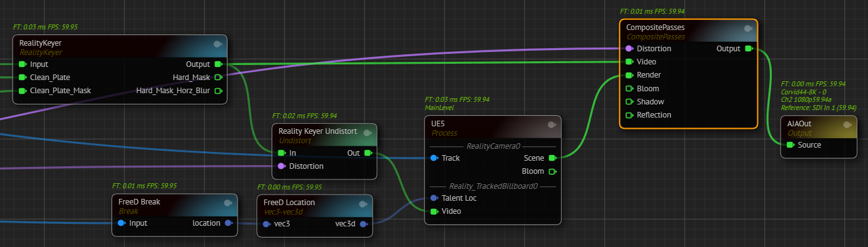The width and height of the screenshot is (868, 247).
Task: Select the AJAOut node title
Action: coord(799,124)
